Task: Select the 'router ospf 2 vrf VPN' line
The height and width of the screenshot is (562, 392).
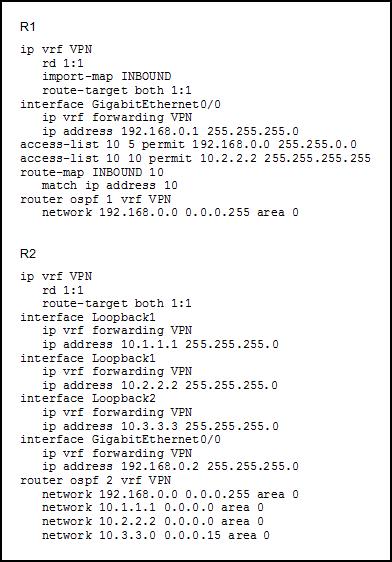Action: click(x=96, y=480)
